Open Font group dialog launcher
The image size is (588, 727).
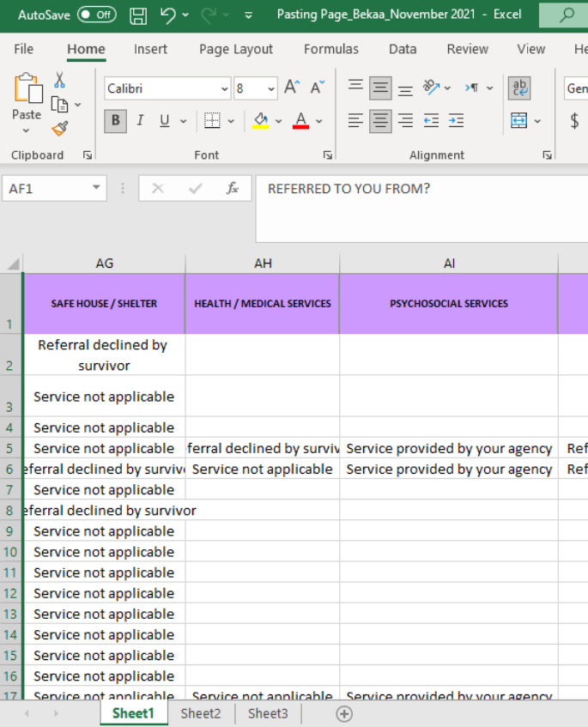(x=328, y=155)
